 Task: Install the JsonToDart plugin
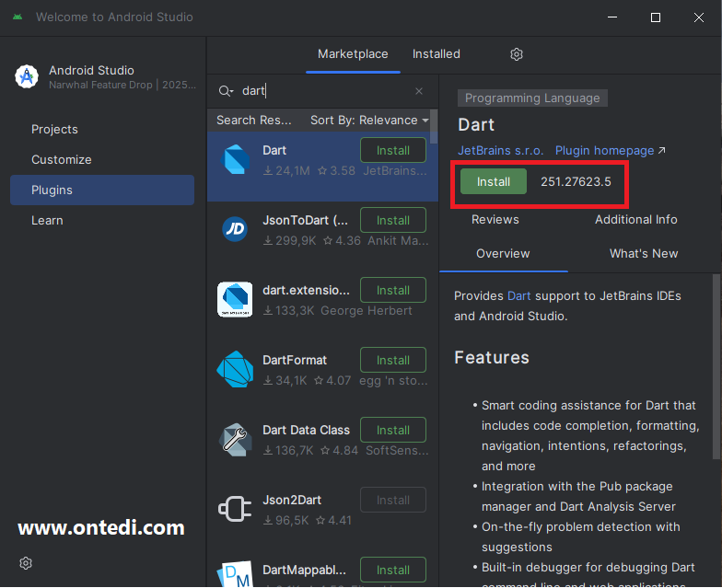coord(392,221)
